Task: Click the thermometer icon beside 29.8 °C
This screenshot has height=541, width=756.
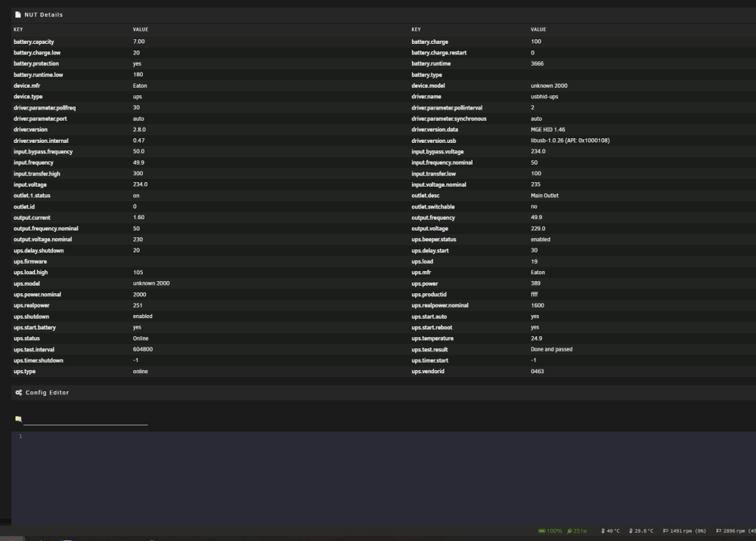Action: 631,531
